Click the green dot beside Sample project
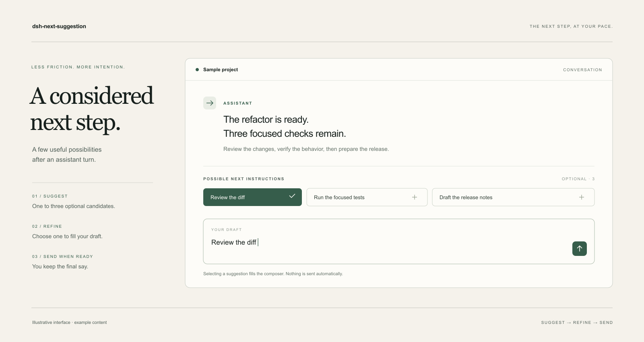This screenshot has width=644, height=342. pyautogui.click(x=197, y=70)
